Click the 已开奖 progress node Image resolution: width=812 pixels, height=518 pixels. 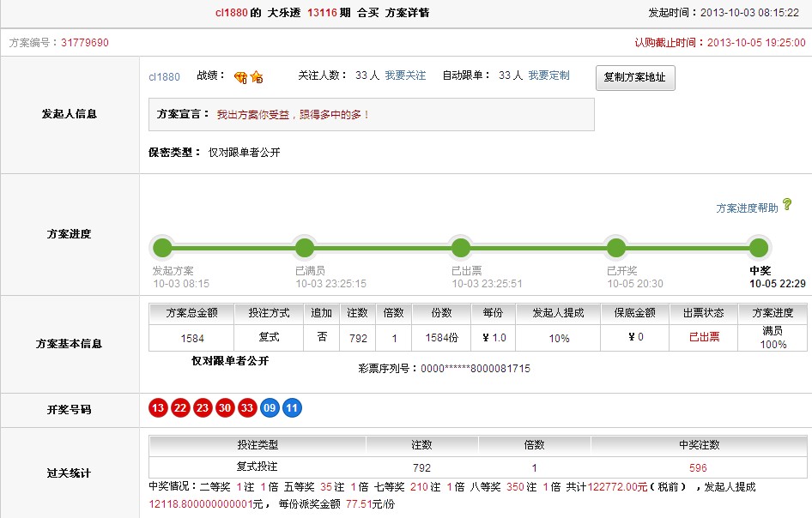point(616,248)
